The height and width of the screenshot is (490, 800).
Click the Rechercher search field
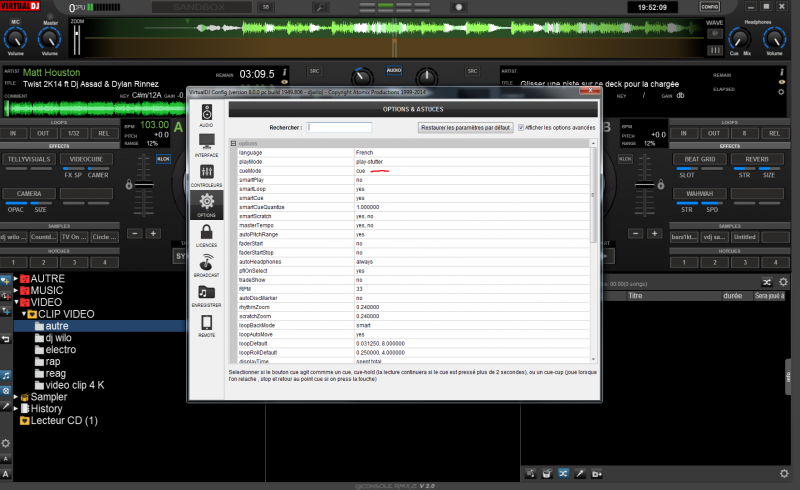pyautogui.click(x=339, y=128)
